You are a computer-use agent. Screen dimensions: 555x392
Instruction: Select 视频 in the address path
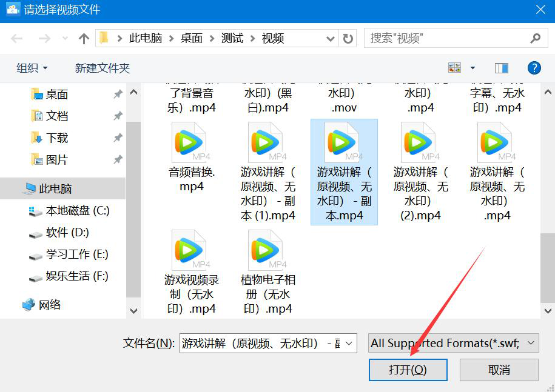(273, 38)
